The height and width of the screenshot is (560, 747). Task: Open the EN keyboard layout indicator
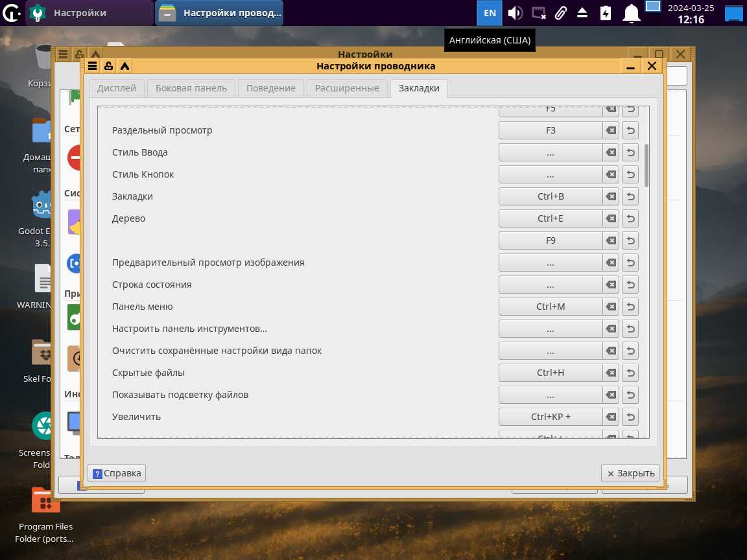(x=490, y=13)
